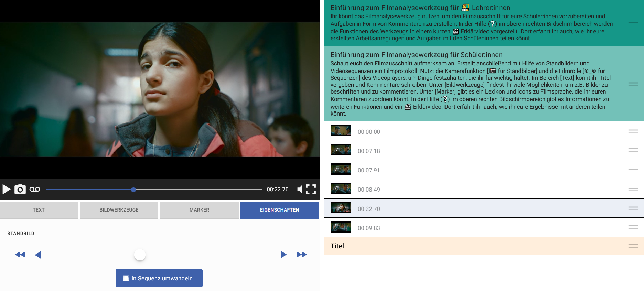Step one frame back with left arrow
This screenshot has width=644, height=291.
(x=38, y=255)
